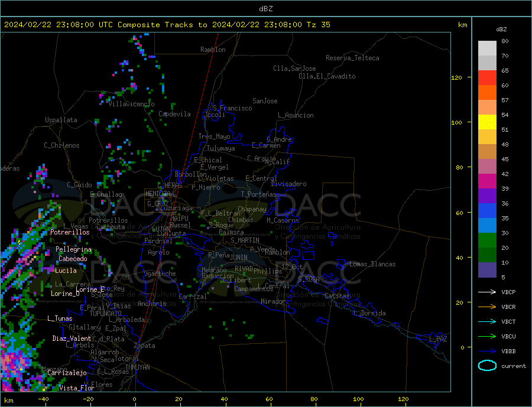Screen dimensions: 532x407
Task: Click the white VBCP arrow icon
Action: pyautogui.click(x=487, y=292)
